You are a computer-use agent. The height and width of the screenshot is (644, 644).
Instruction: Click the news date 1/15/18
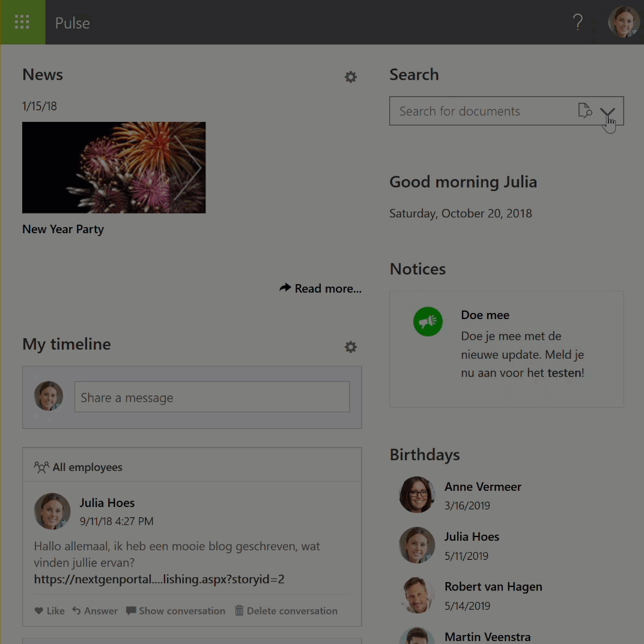pyautogui.click(x=40, y=106)
